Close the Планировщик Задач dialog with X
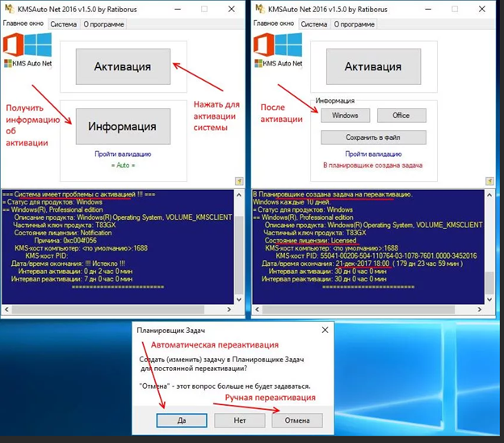 click(323, 331)
